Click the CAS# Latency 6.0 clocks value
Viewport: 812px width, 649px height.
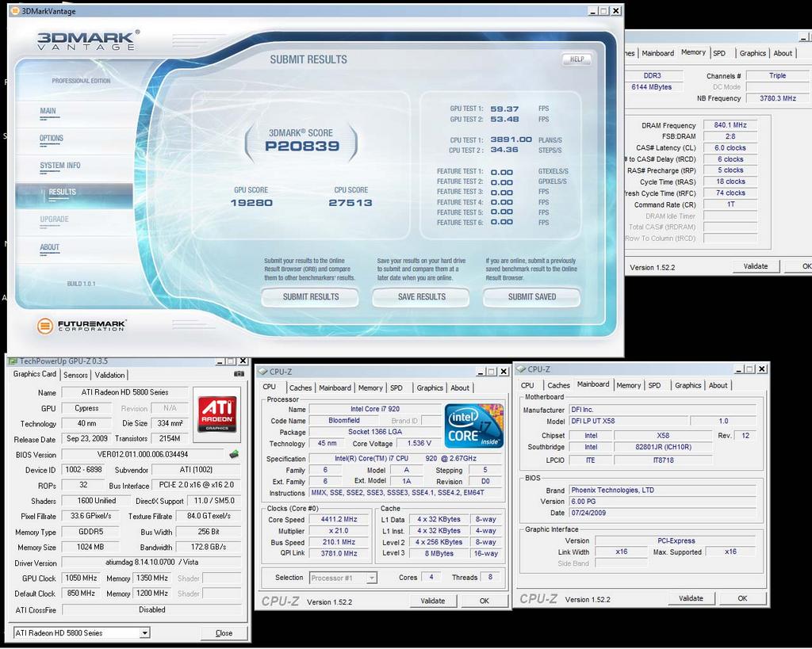point(730,147)
